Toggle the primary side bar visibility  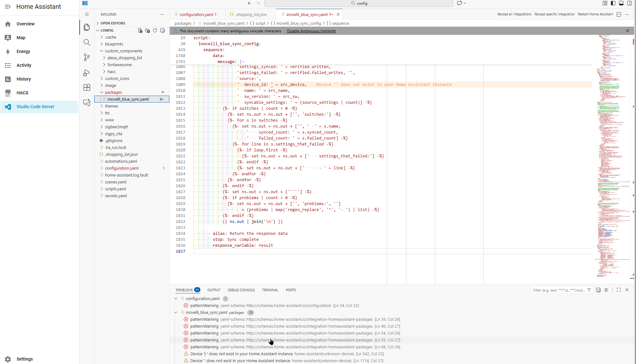[x=613, y=3]
